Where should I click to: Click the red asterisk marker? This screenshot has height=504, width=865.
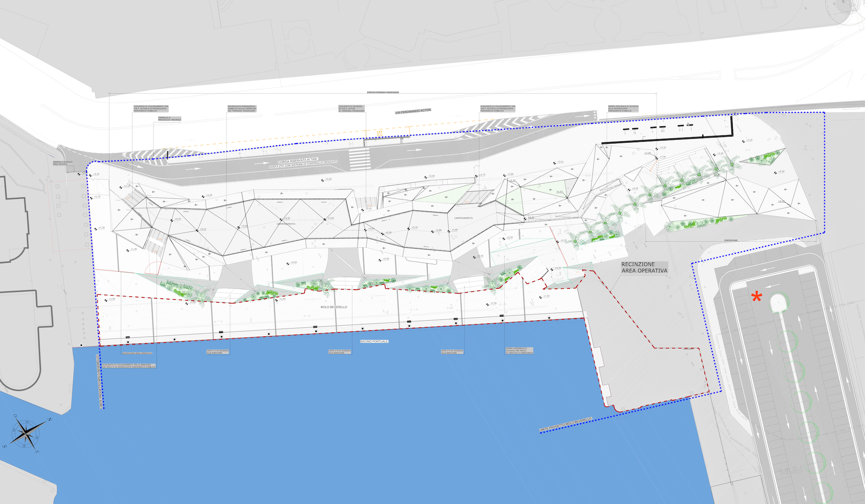point(756,297)
